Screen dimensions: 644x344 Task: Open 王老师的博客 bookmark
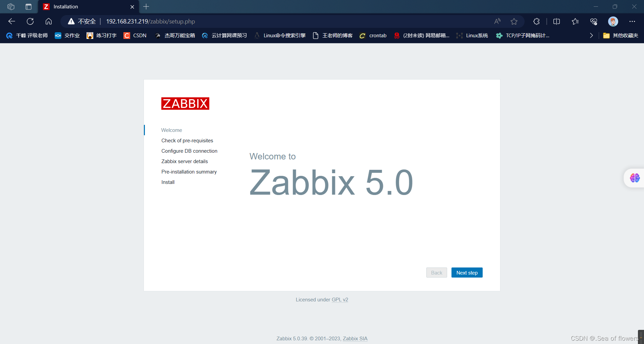coord(333,36)
